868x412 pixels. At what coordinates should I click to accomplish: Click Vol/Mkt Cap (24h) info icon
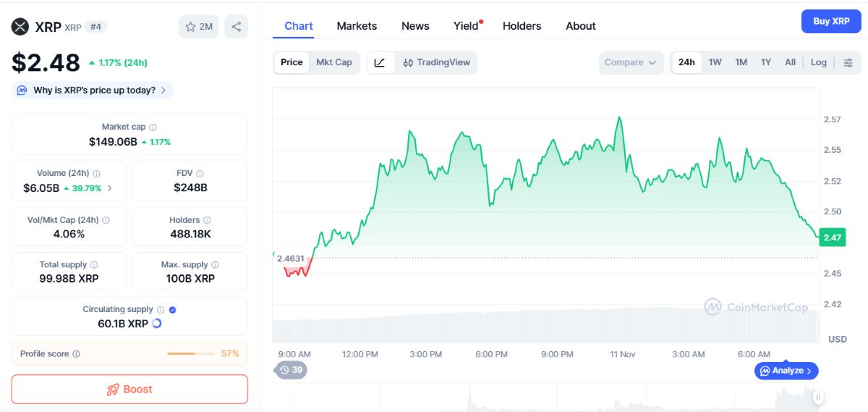click(106, 220)
